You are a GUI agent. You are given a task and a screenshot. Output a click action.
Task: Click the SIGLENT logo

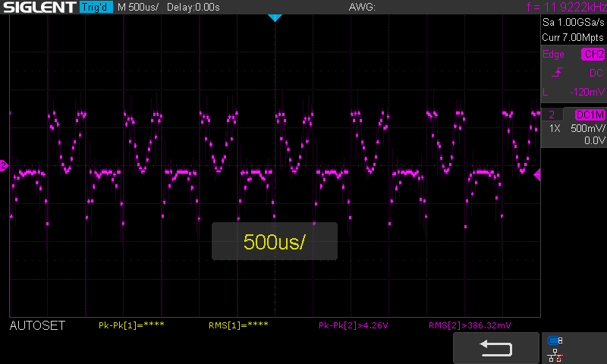(39, 7)
